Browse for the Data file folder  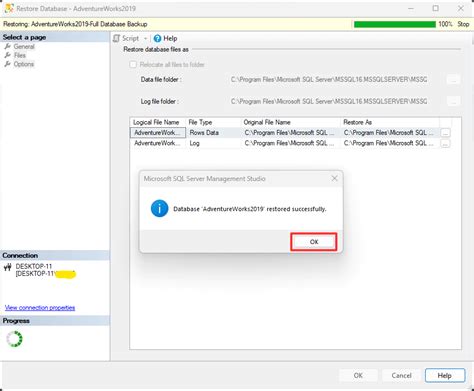453,79
